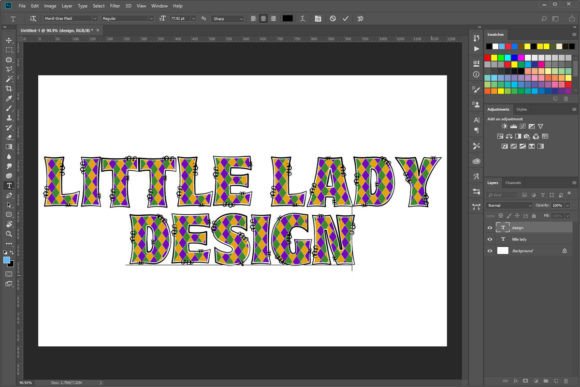Click the Create 3D from text icon

[360, 18]
